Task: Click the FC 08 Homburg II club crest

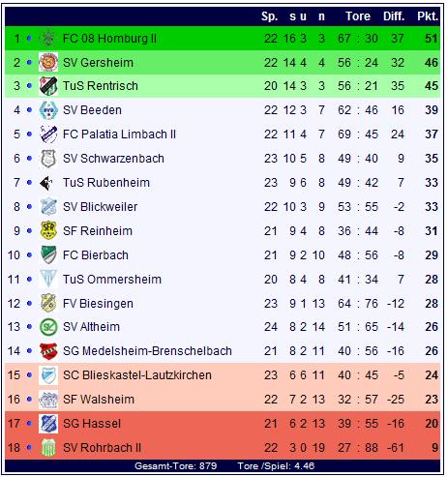Action: (48, 39)
